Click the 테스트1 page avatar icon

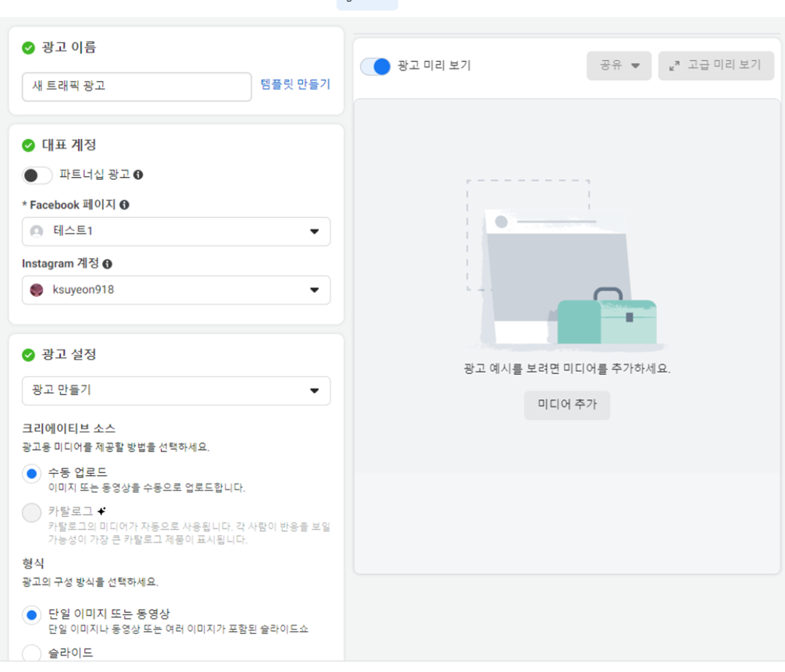[x=36, y=231]
